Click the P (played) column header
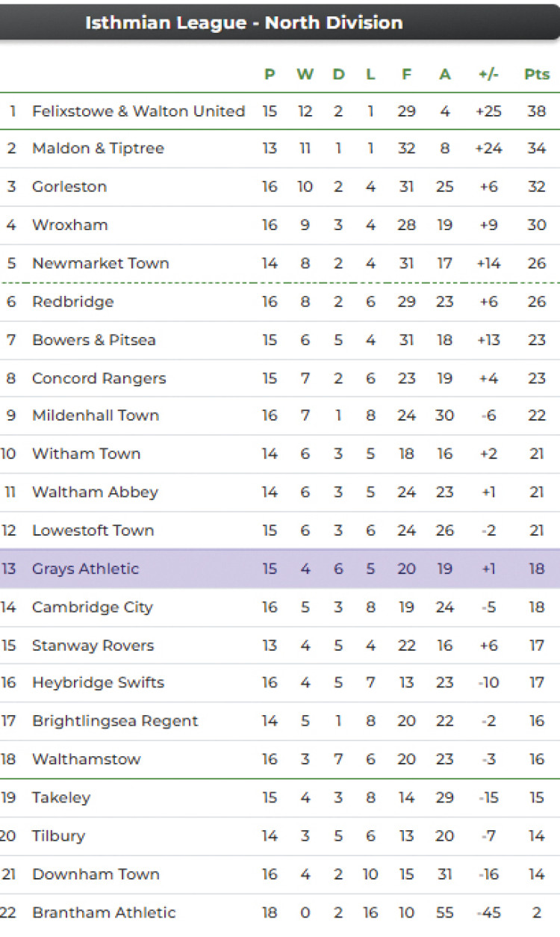This screenshot has height=937, width=560. pos(270,74)
